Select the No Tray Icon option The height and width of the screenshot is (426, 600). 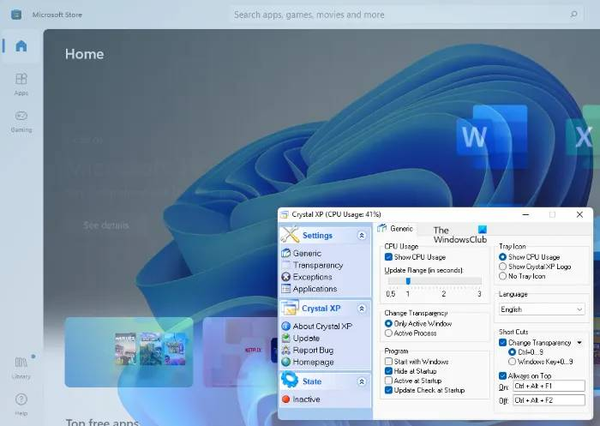(503, 276)
